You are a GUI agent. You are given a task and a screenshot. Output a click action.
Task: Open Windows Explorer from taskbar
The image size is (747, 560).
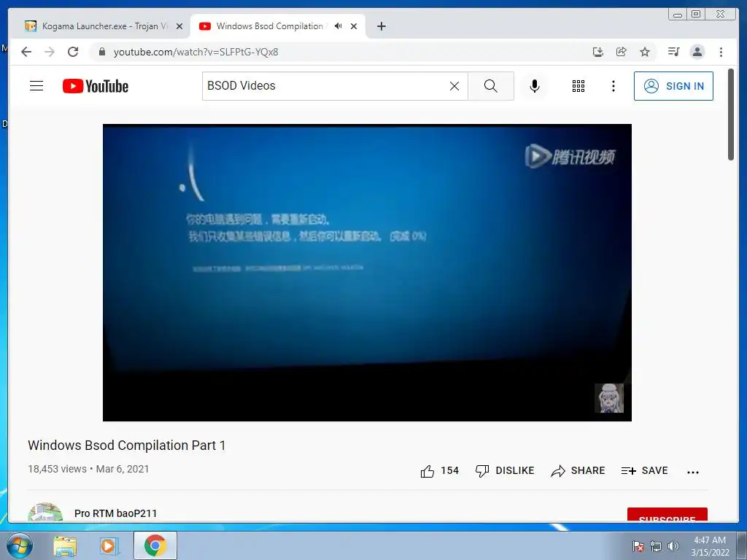pyautogui.click(x=65, y=545)
